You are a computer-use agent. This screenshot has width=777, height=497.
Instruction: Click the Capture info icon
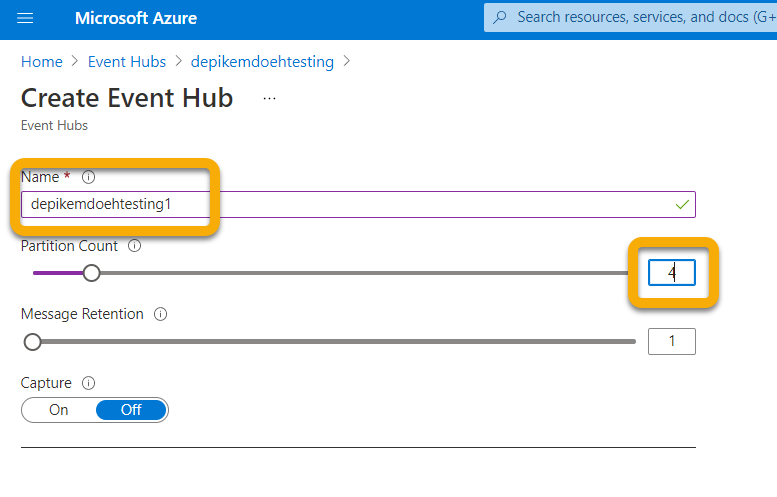pyautogui.click(x=88, y=383)
